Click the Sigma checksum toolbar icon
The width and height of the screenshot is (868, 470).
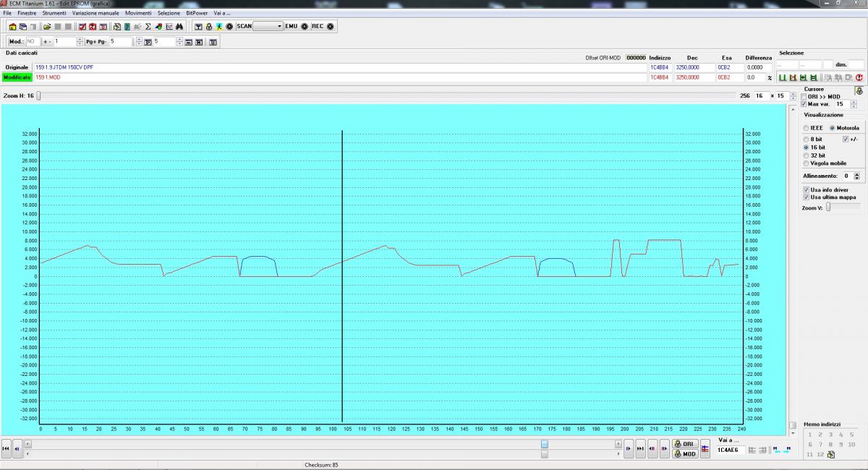click(x=148, y=27)
